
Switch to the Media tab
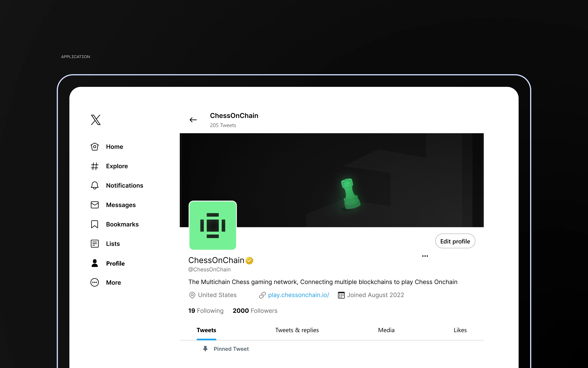click(x=386, y=330)
